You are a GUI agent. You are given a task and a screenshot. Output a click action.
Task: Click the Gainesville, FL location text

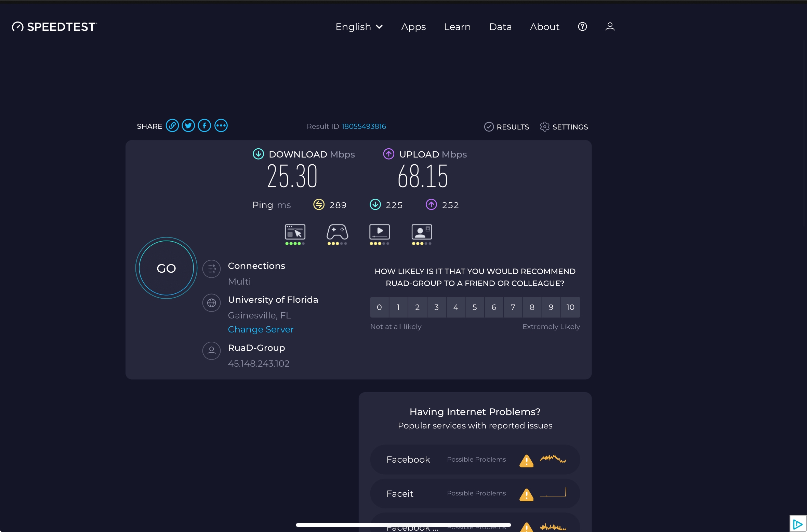[260, 315]
